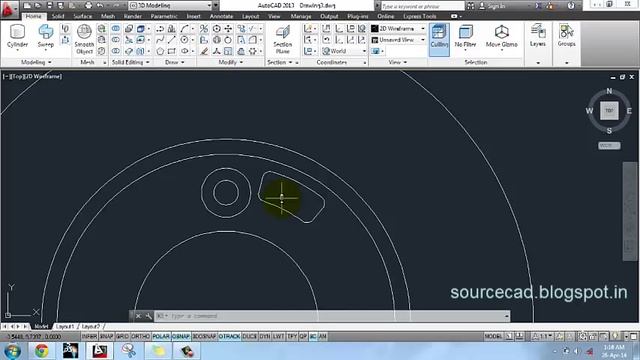This screenshot has height=360, width=640.
Task: Toggle GRID display in status bar
Action: [122, 336]
